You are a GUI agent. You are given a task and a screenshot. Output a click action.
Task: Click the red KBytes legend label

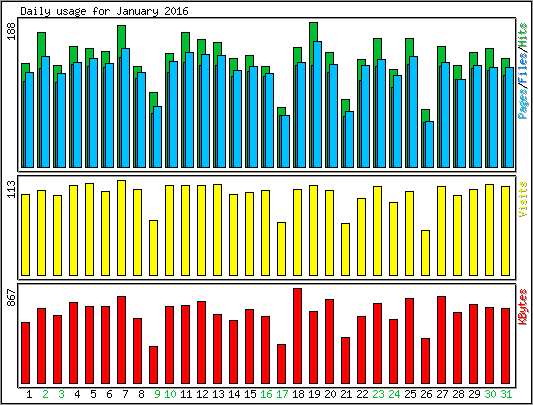coord(523,307)
